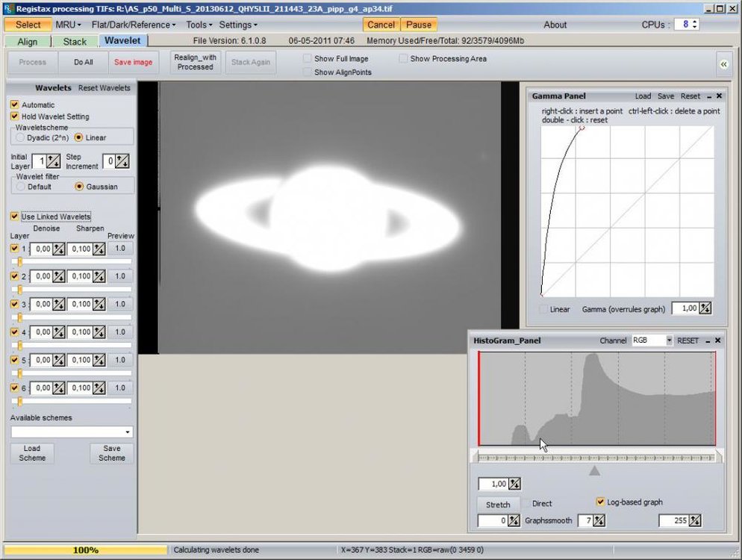Select the Dyadic (2^n) wavelet scheme
Viewport: 742px width, 560px height.
19,137
